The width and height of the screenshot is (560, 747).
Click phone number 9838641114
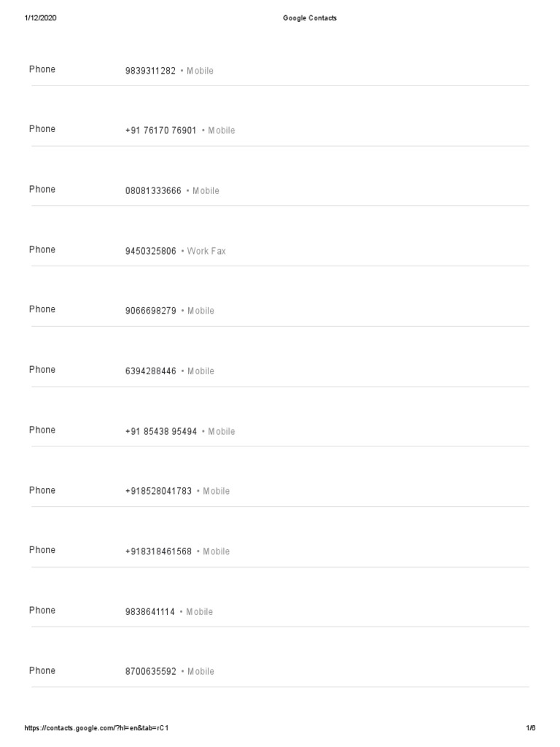point(150,612)
